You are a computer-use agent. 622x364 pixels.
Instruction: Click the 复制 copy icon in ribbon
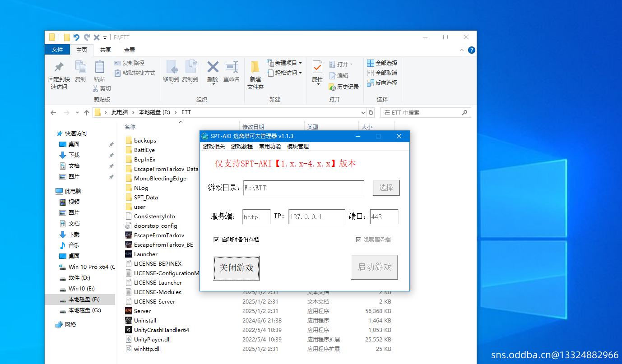(x=80, y=67)
